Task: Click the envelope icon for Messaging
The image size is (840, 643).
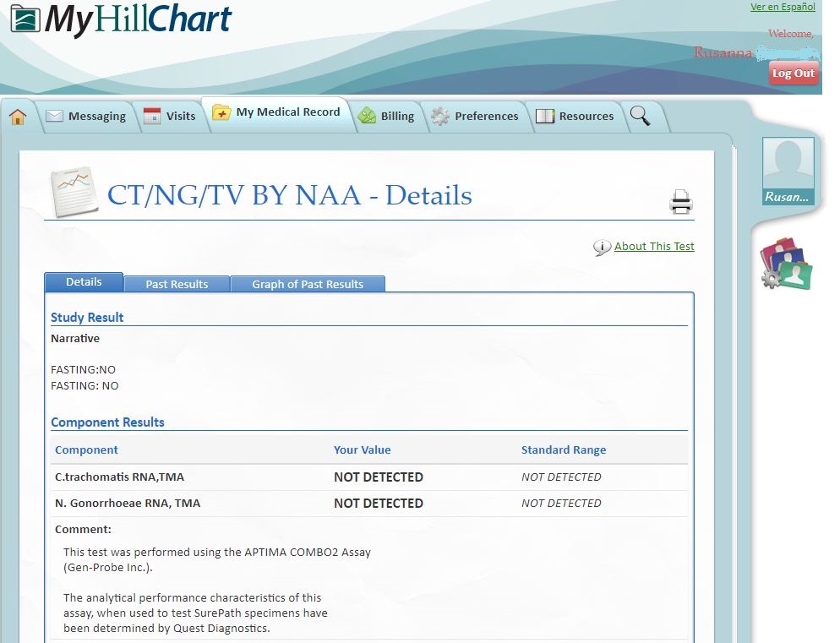Action: point(55,117)
